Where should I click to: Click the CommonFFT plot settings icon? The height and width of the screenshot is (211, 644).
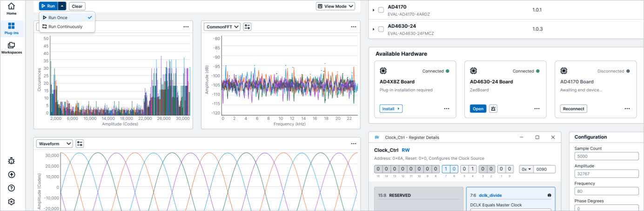tap(247, 27)
